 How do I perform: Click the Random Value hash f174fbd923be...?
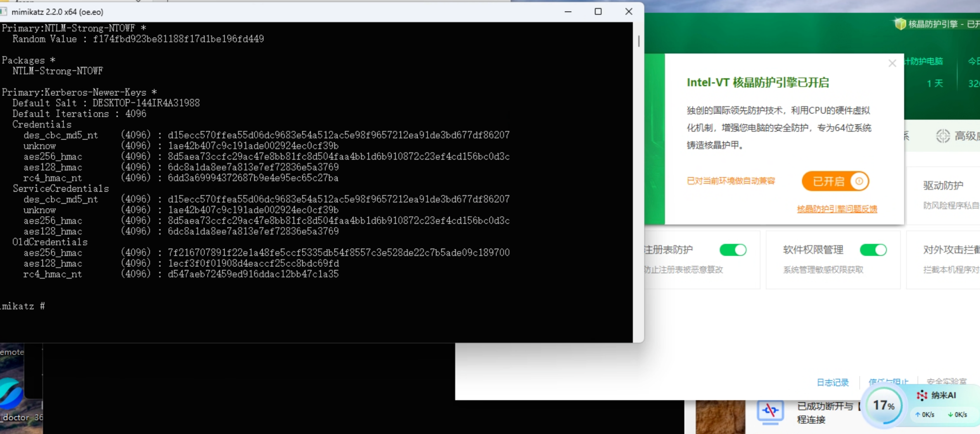click(x=178, y=39)
